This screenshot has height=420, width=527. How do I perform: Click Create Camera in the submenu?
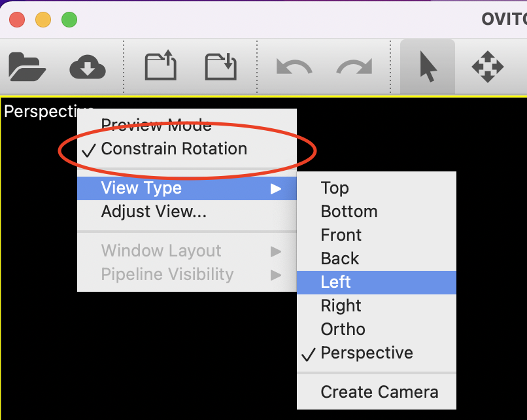(379, 393)
